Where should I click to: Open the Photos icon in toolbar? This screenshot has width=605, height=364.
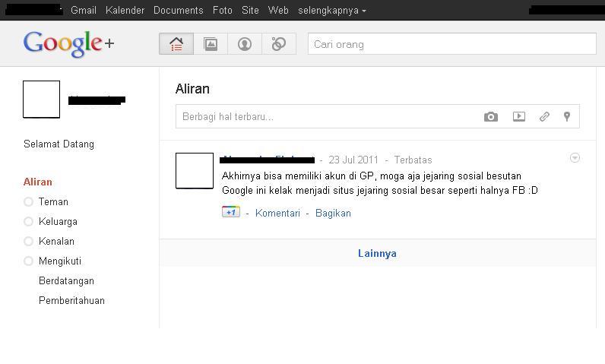[211, 44]
